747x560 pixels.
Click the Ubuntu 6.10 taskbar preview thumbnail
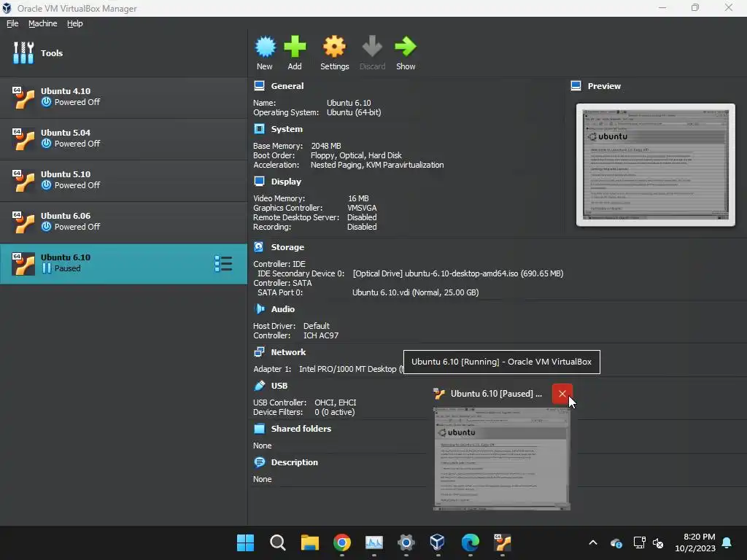(x=501, y=459)
